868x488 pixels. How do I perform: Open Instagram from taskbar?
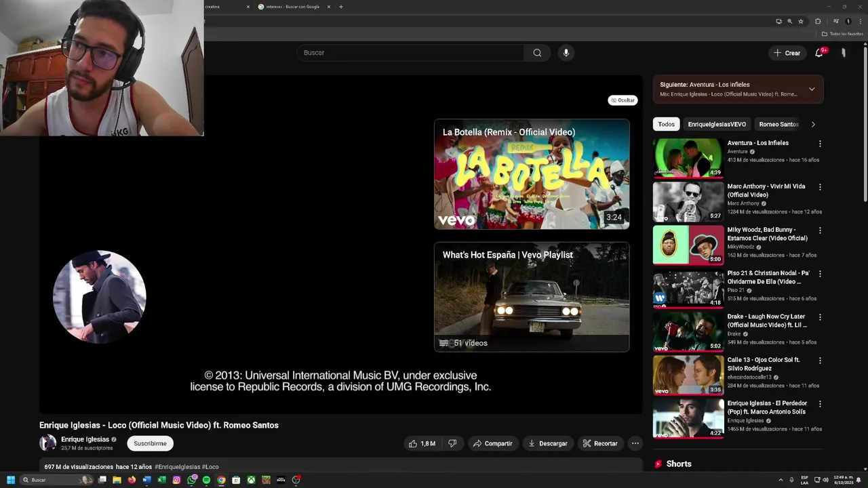point(176,480)
